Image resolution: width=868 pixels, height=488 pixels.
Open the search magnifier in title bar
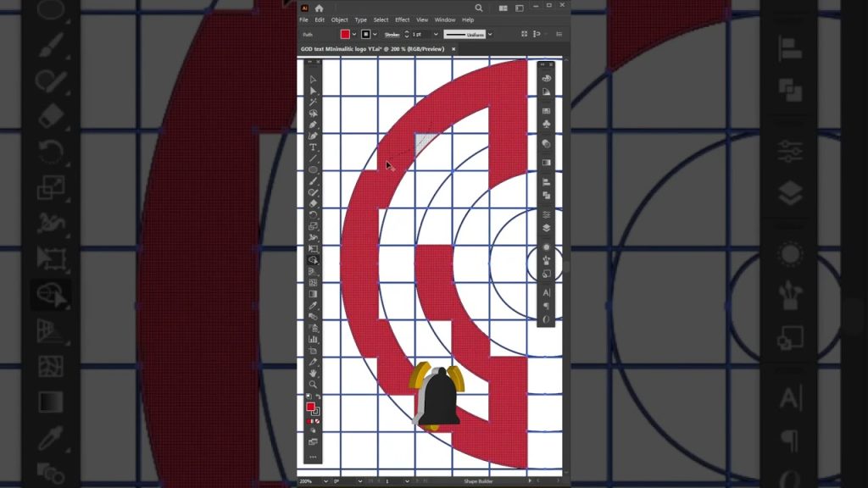point(479,8)
